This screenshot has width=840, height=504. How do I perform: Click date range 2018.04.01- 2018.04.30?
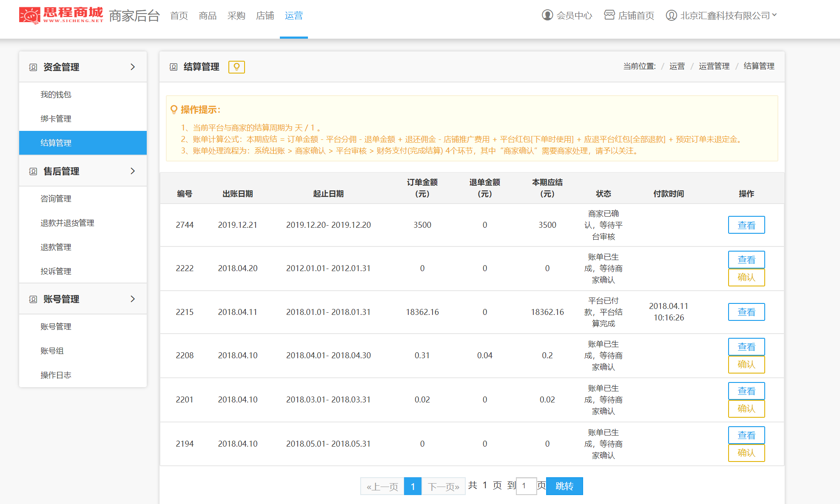coord(328,355)
